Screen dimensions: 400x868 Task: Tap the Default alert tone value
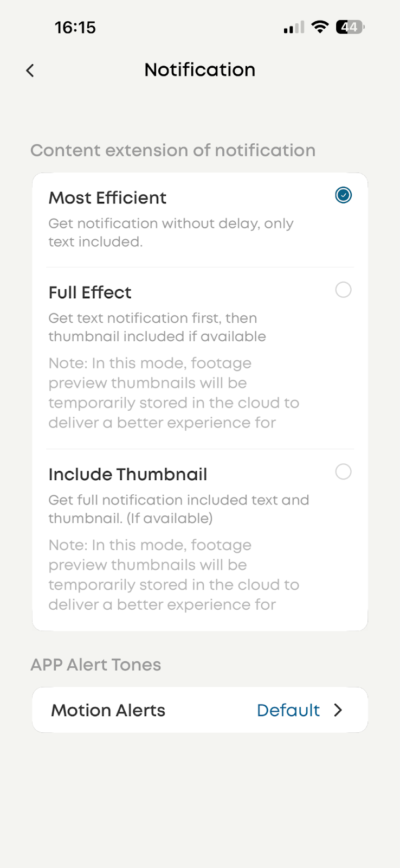[288, 710]
